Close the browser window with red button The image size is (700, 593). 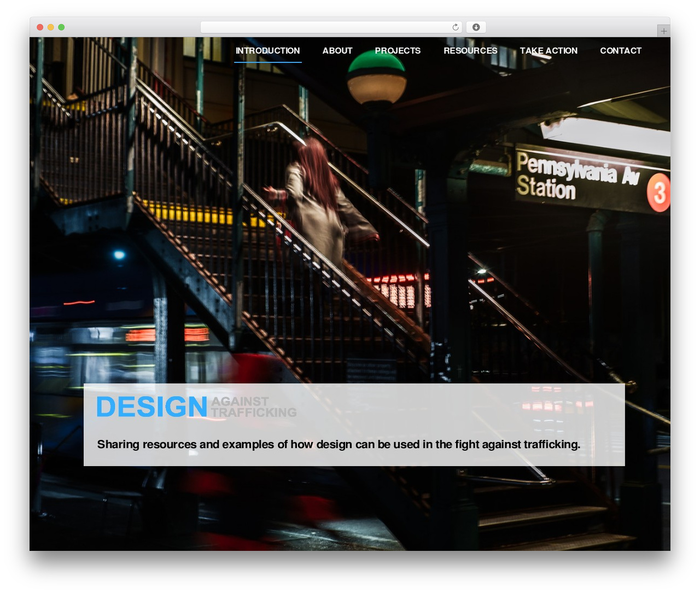pyautogui.click(x=40, y=27)
